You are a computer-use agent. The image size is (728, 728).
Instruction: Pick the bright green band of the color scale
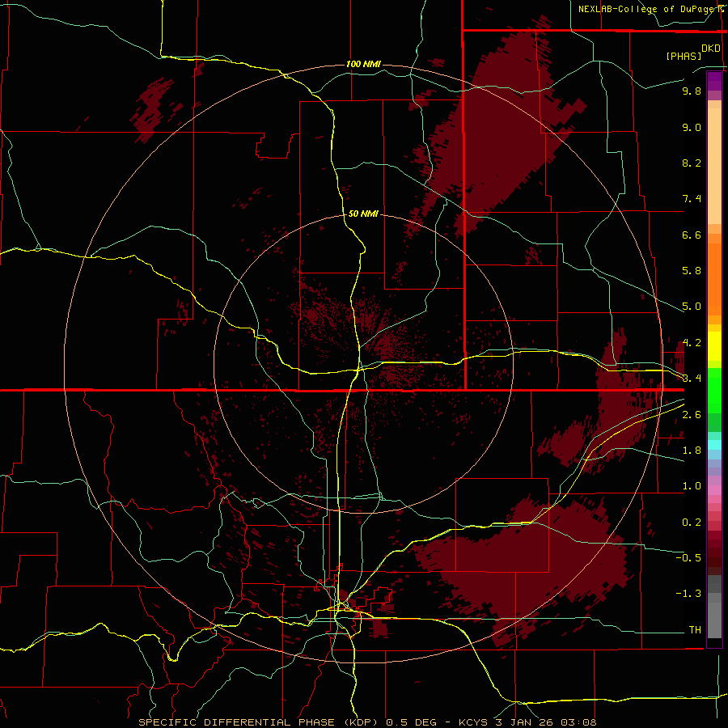pyautogui.click(x=714, y=390)
